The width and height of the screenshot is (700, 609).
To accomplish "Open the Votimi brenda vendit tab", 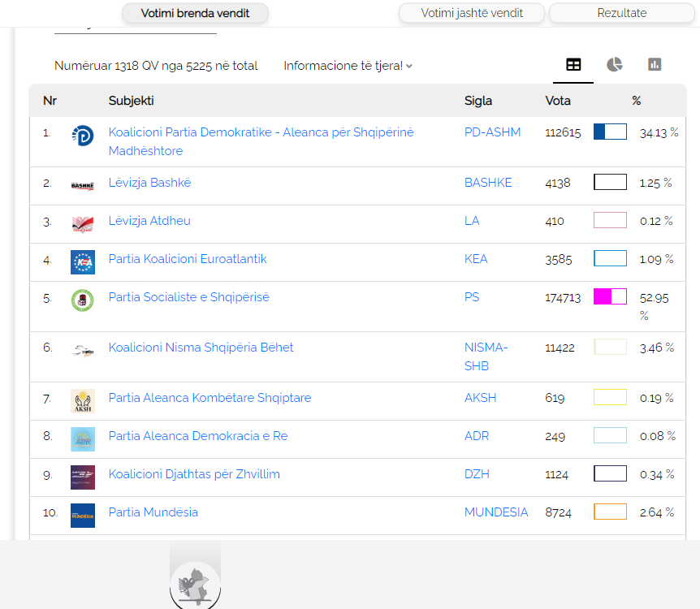I will coord(195,13).
